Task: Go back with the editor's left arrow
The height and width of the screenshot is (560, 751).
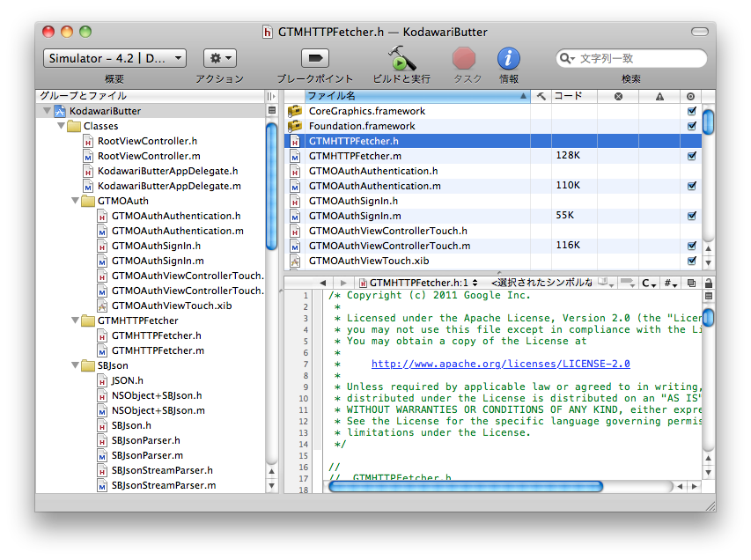Action: [322, 283]
